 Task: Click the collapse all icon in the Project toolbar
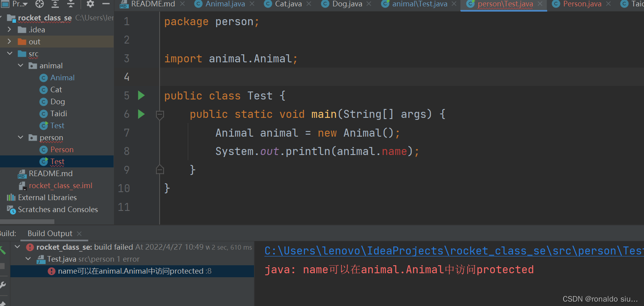pos(71,4)
